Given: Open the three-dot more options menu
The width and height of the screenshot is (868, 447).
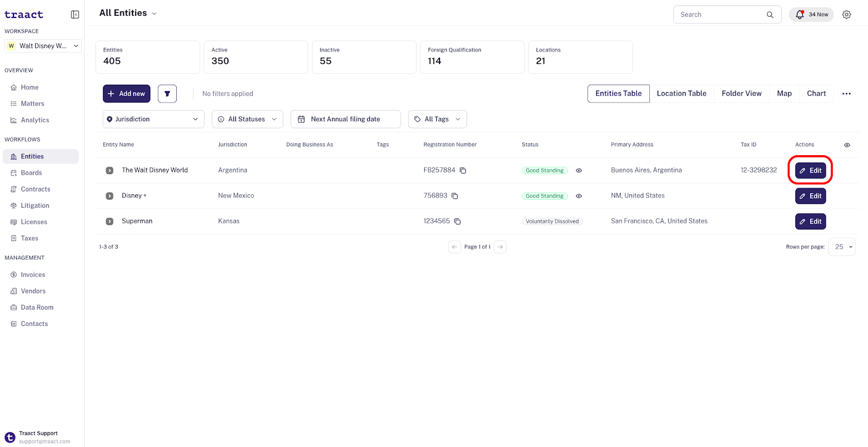Looking at the screenshot, I should click(846, 94).
